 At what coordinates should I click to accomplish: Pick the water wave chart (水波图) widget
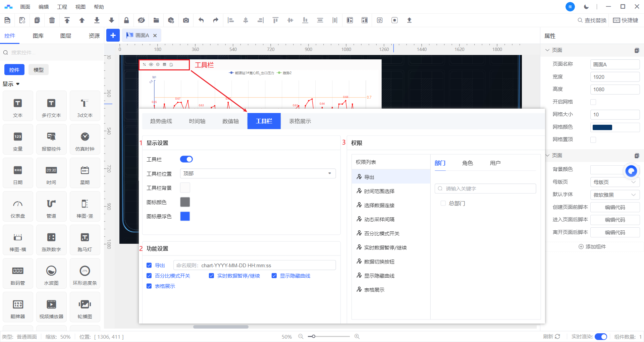tap(51, 274)
